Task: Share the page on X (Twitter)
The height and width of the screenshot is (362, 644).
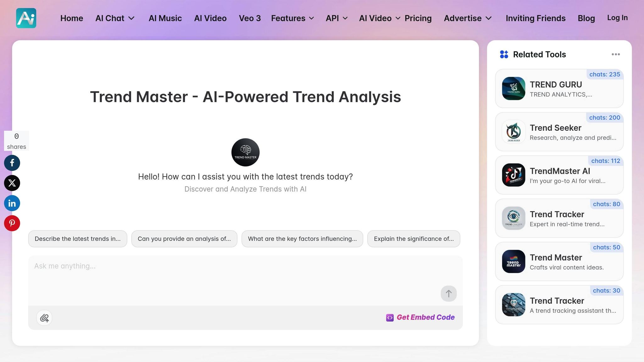Action: [x=12, y=183]
